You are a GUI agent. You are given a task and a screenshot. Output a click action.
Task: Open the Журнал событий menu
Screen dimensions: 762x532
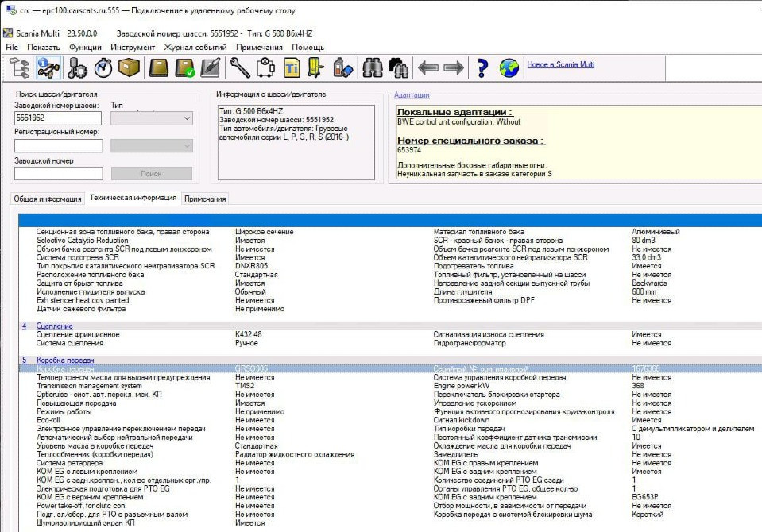[x=195, y=48]
